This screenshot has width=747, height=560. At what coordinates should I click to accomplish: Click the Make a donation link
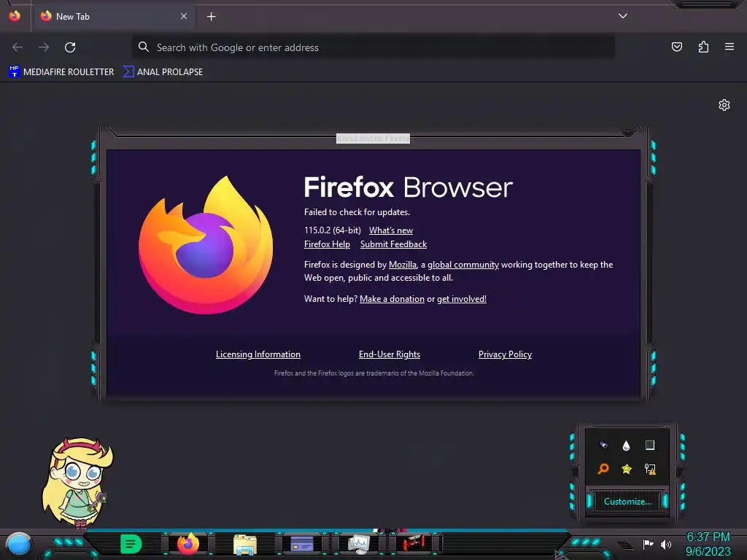(392, 299)
